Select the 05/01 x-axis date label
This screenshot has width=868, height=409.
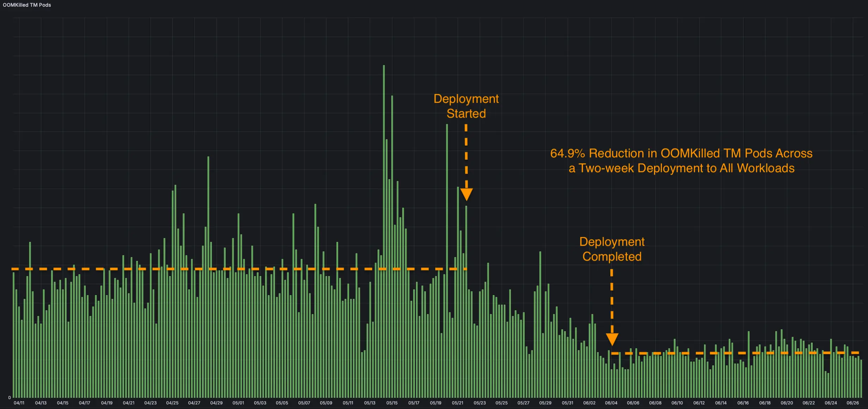click(x=238, y=403)
